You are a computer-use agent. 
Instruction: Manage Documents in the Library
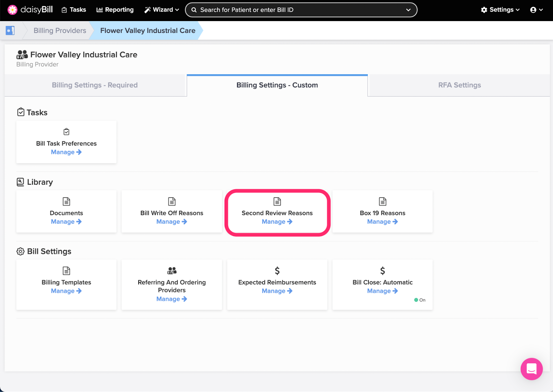66,222
